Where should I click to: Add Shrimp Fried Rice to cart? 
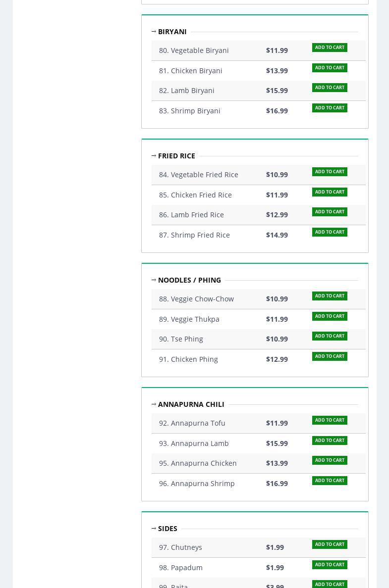coord(330,232)
